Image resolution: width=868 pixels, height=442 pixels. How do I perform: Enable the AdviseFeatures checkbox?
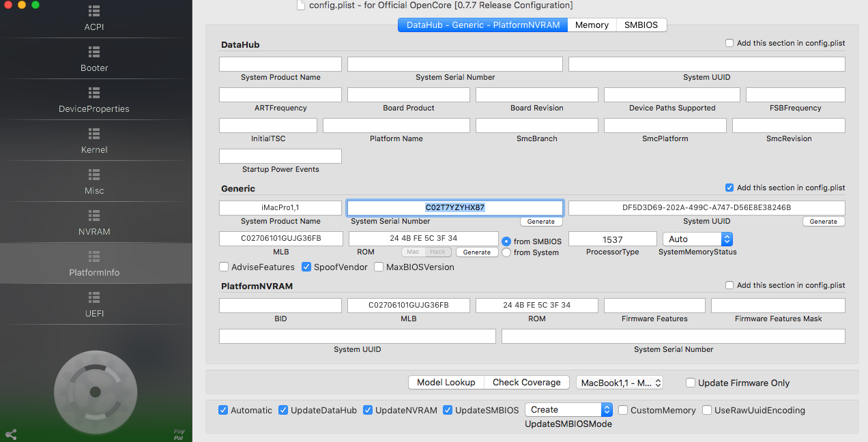224,267
